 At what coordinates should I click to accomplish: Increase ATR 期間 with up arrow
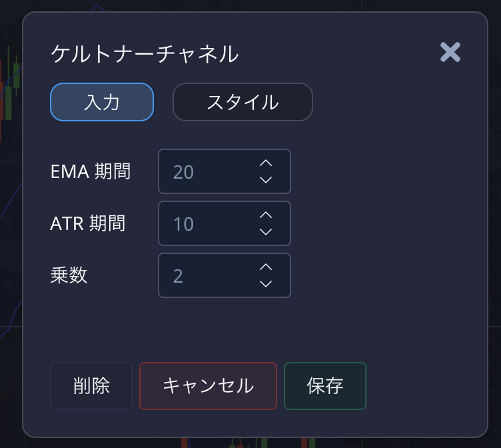(266, 215)
